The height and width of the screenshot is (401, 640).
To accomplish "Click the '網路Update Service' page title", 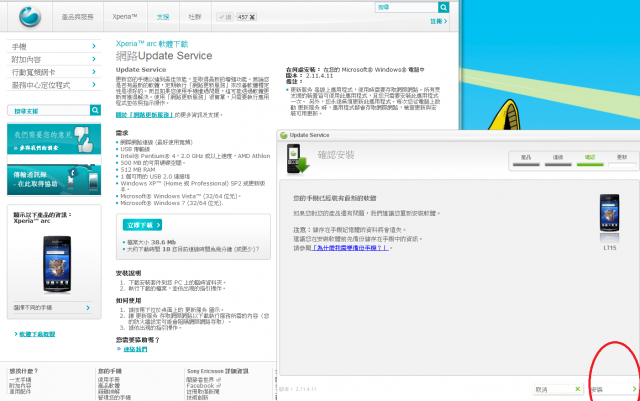I will coord(164,56).
